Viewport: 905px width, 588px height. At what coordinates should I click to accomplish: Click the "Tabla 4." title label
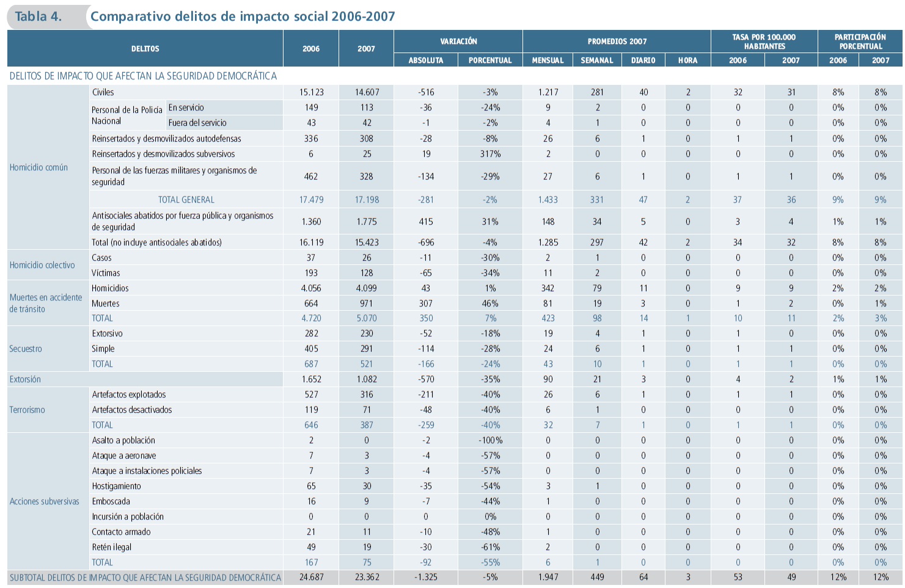tap(38, 16)
